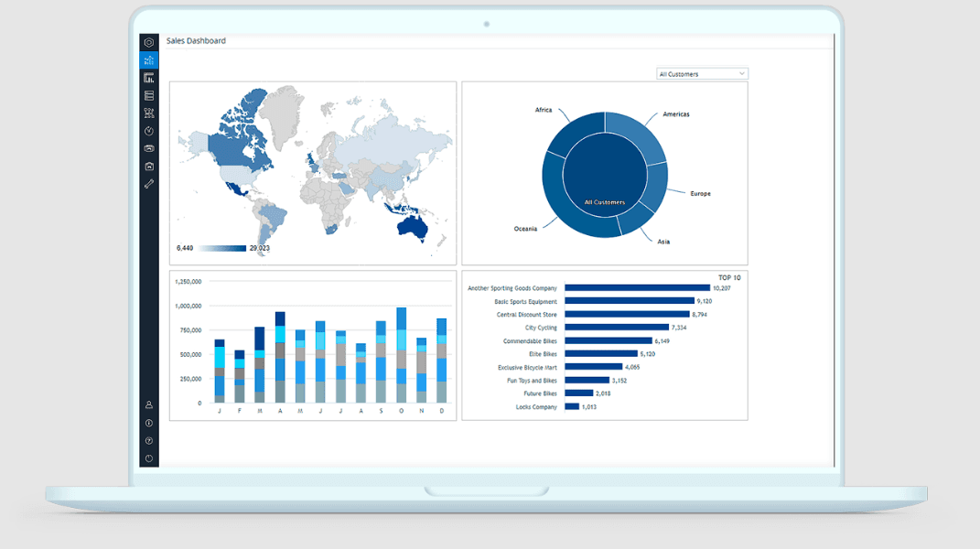Image resolution: width=980 pixels, height=549 pixels.
Task: Click Commendable Bikes bar
Action: tap(608, 340)
